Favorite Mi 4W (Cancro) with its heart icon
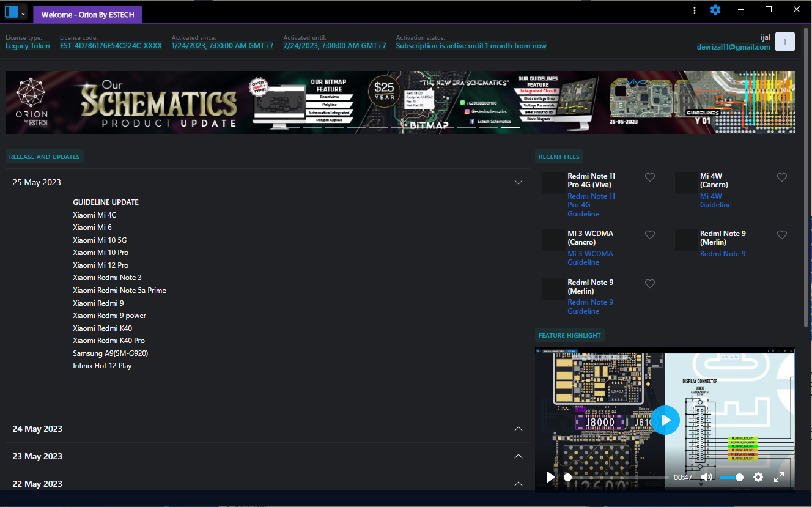 [782, 177]
